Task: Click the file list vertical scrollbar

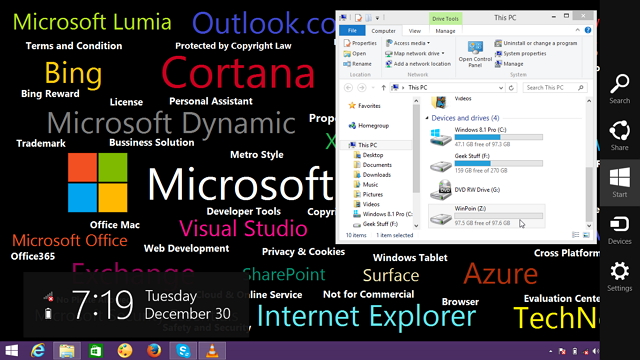Action: coord(589,163)
